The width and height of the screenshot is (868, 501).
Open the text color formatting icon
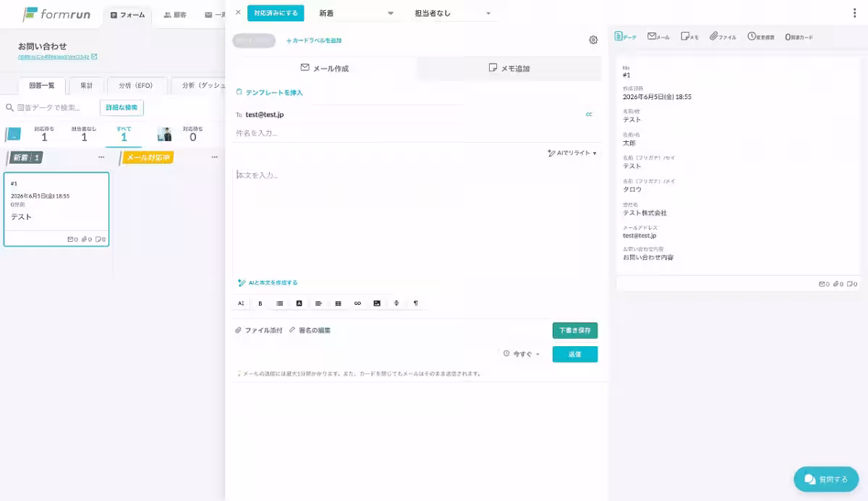pyautogui.click(x=299, y=303)
